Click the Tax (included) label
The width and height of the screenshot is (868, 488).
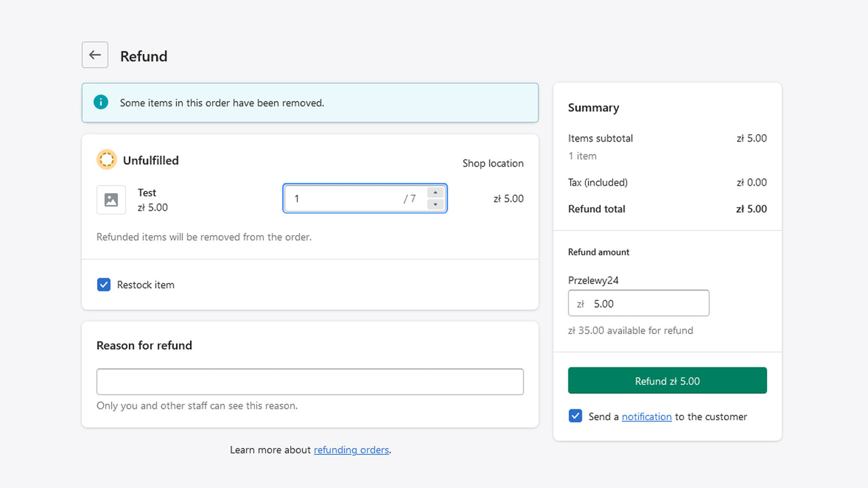click(x=598, y=182)
